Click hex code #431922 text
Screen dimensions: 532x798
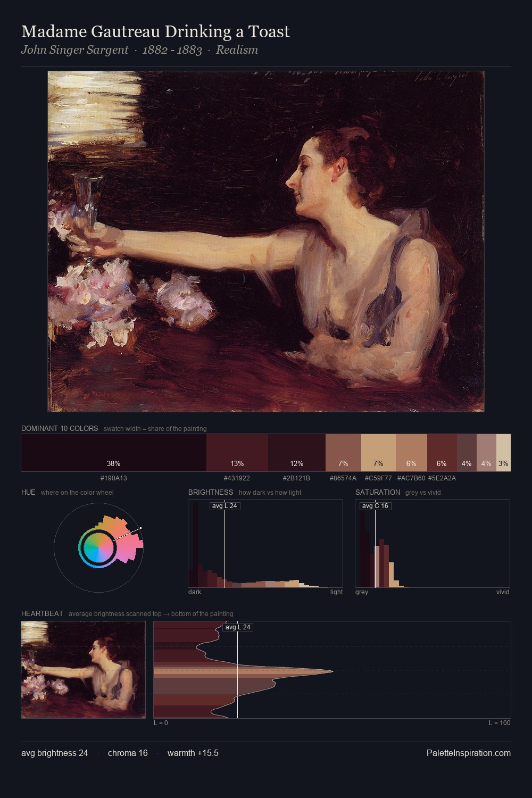(x=237, y=478)
